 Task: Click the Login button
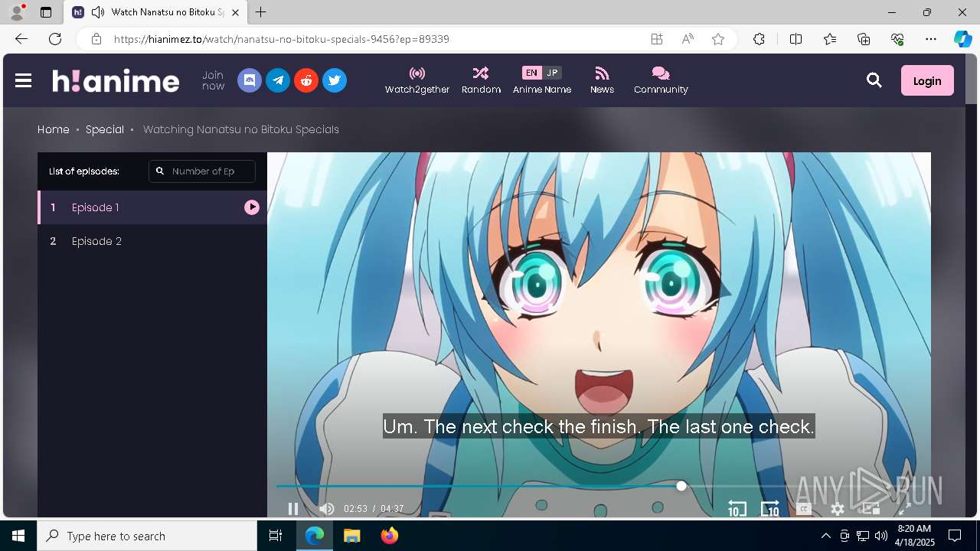[x=927, y=80]
